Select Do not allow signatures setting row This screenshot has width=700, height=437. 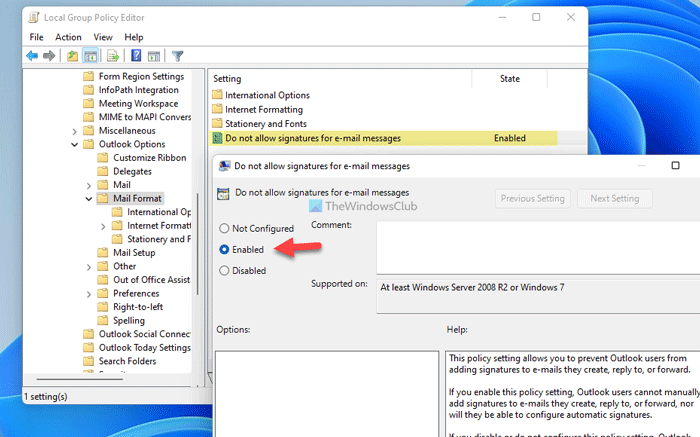coord(384,138)
